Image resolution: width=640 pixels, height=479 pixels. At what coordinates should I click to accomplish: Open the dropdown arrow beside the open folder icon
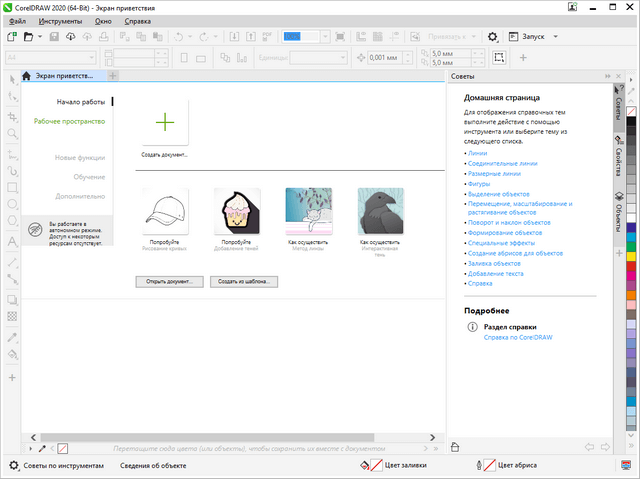coord(41,37)
